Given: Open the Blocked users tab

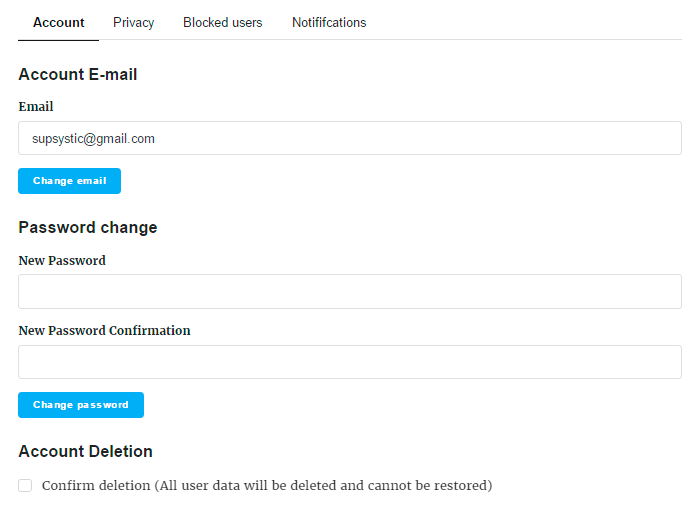Looking at the screenshot, I should [x=223, y=23].
